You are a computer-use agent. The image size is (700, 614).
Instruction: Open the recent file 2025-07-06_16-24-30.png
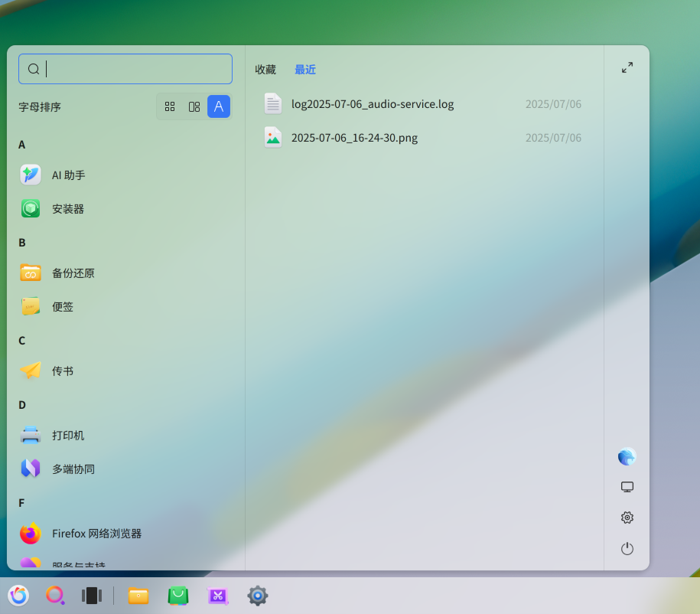[422, 138]
